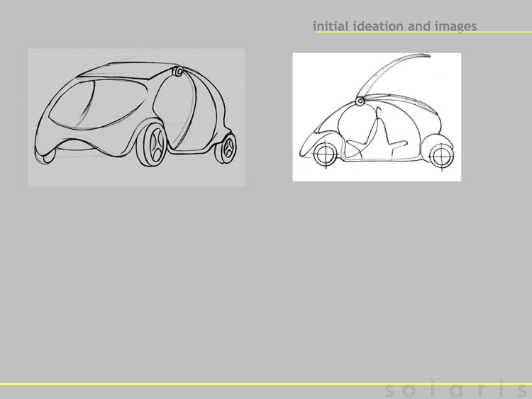Screen dimensions: 532x399
Task: Click the yellow line under the heading
Action: click(x=423, y=32)
